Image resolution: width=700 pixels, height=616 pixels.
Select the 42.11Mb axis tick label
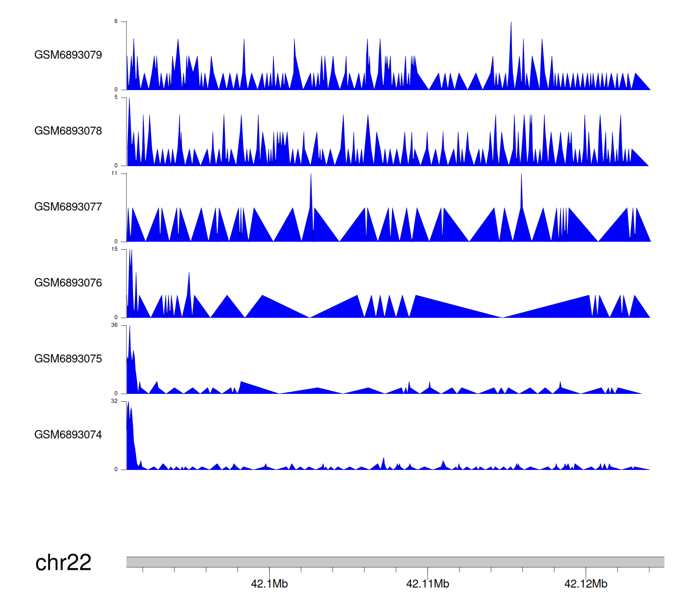[x=427, y=584]
